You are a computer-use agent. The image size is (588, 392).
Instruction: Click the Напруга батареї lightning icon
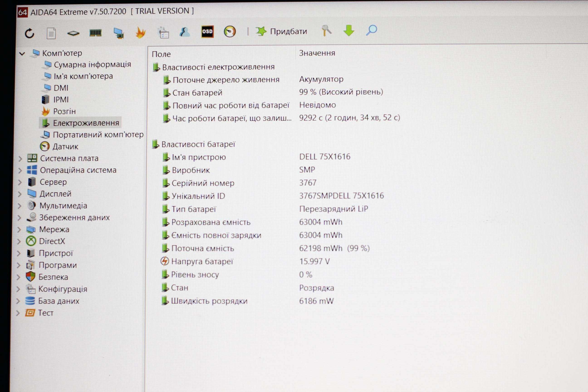[164, 261]
